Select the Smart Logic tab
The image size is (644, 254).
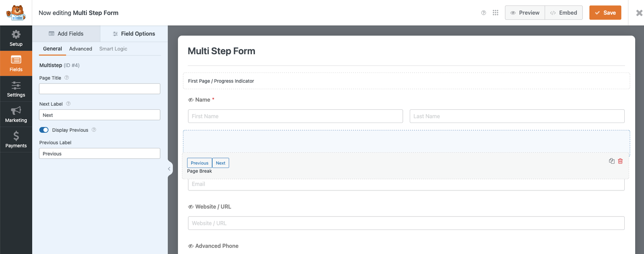(113, 49)
